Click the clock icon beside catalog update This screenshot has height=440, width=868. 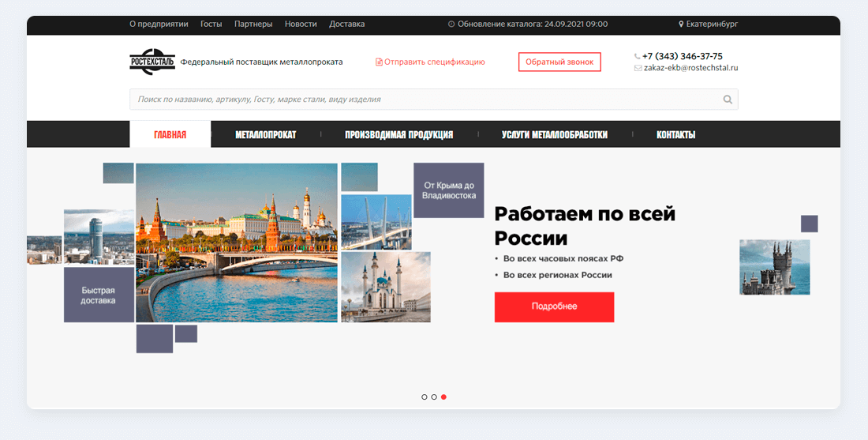(x=451, y=24)
